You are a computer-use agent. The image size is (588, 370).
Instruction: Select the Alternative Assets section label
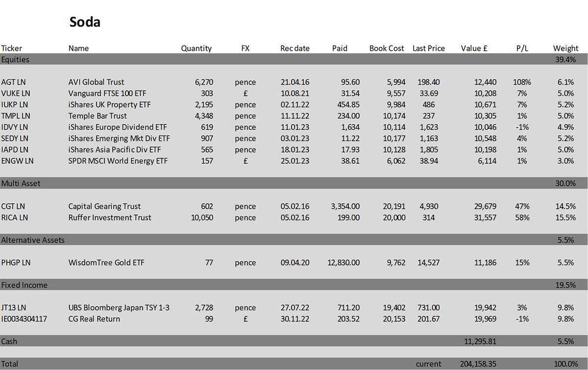33,240
